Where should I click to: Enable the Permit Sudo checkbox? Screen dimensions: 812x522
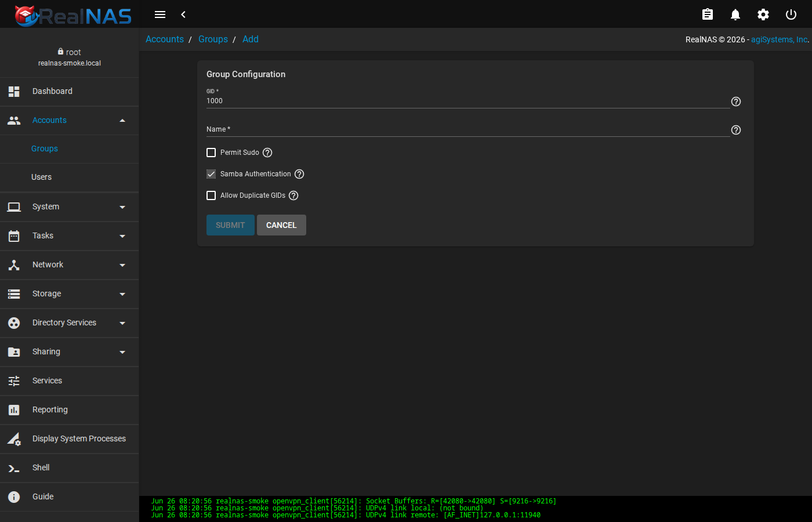coord(211,153)
